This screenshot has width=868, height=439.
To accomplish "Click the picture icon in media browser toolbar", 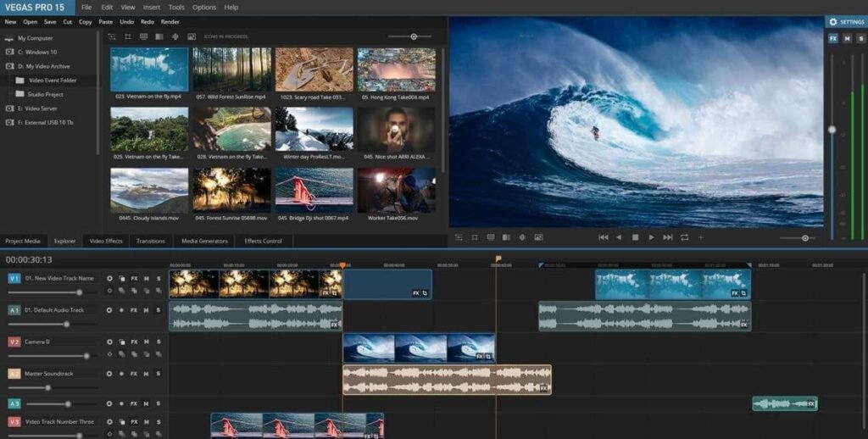I will pos(192,36).
